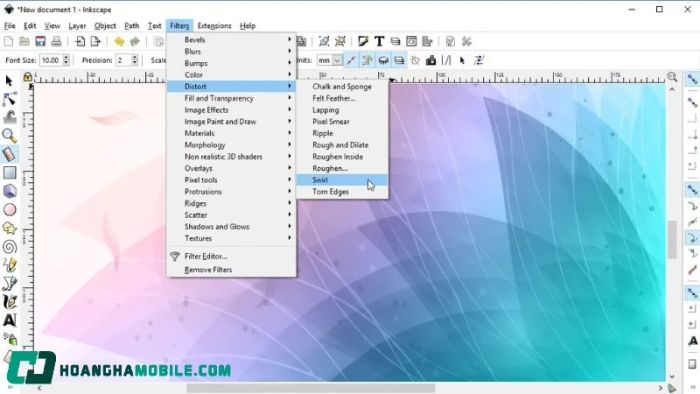Screen dimensions: 700x394
Task: Click the Font Size input field
Action: point(51,60)
